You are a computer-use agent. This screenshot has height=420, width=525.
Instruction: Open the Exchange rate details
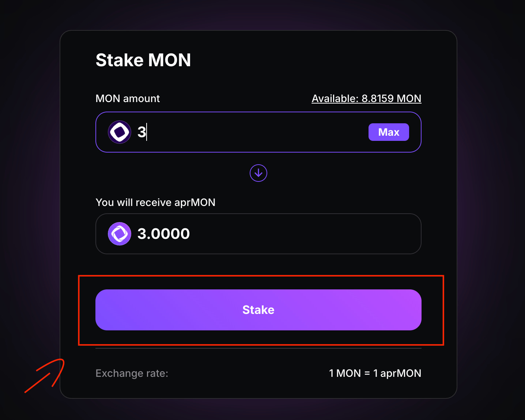(132, 373)
